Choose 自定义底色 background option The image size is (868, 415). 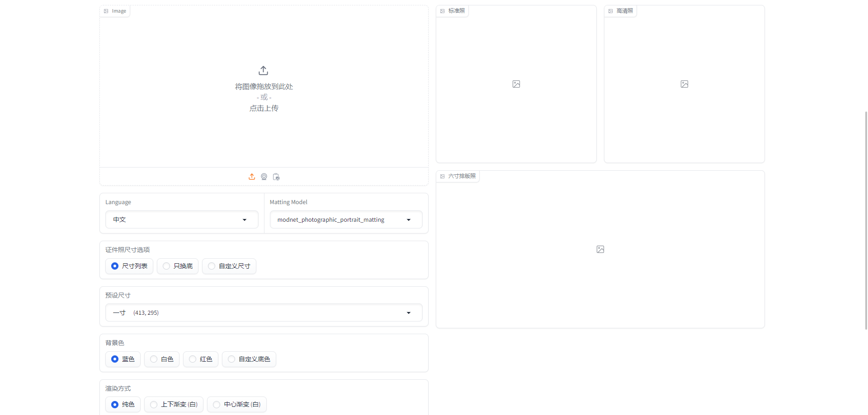[249, 359]
